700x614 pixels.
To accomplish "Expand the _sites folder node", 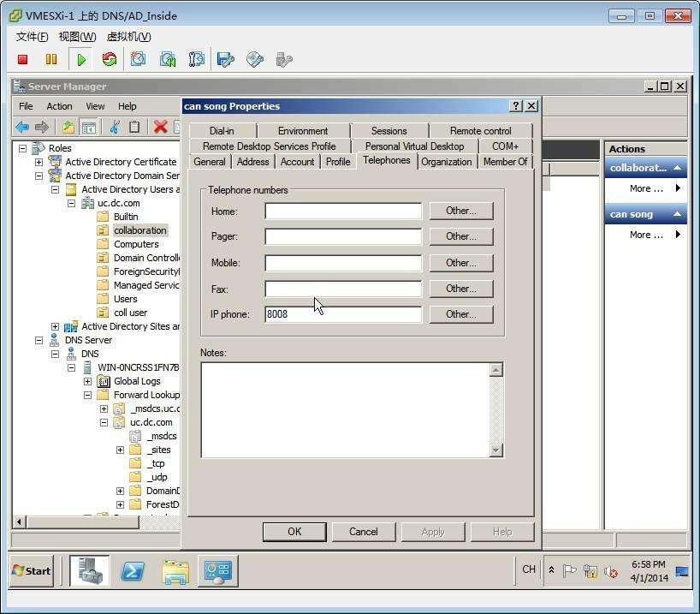I will (120, 450).
